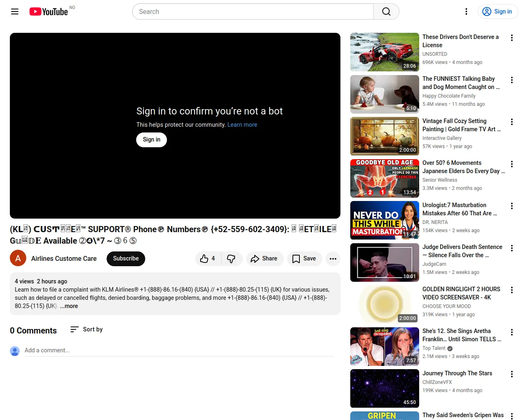Open options for Journey Through The Stars
This screenshot has height=420, width=525.
tap(511, 374)
